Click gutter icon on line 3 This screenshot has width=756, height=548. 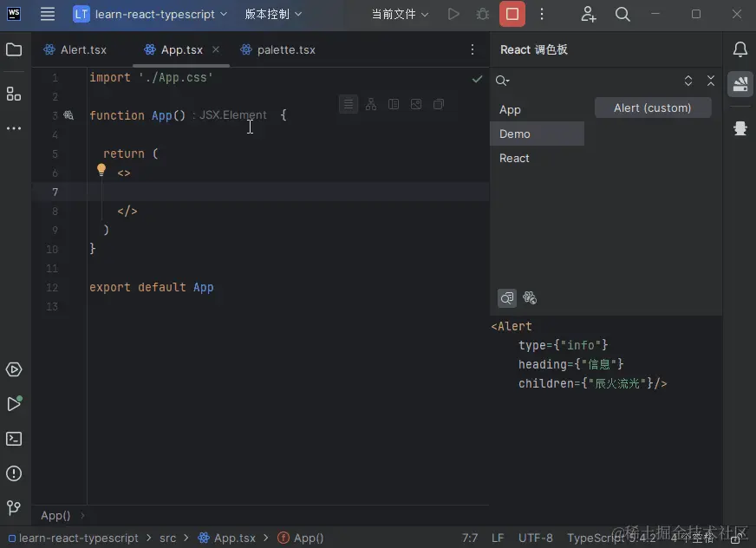[68, 114]
